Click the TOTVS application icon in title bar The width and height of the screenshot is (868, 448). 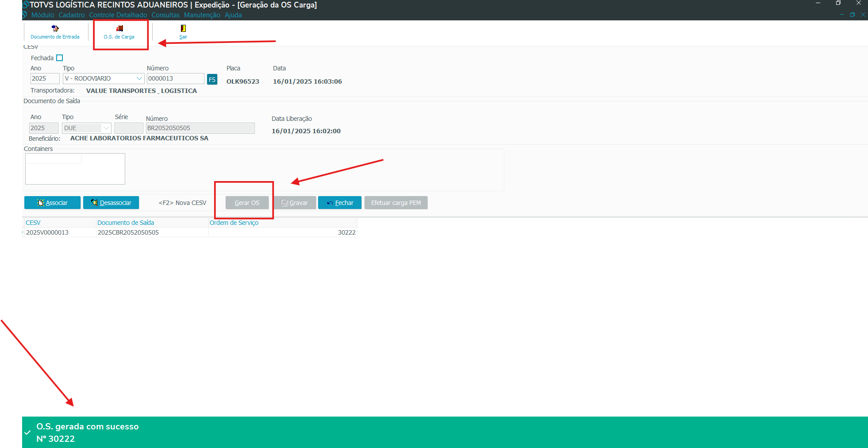[26, 5]
